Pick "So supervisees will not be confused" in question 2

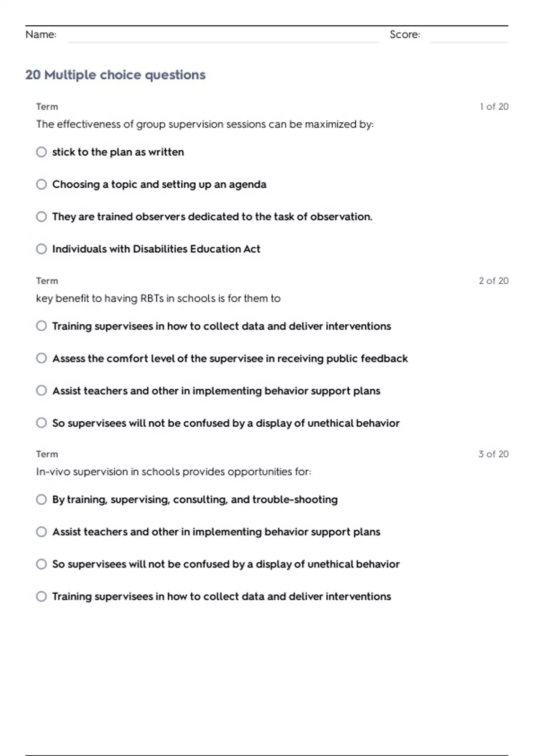pyautogui.click(x=41, y=423)
